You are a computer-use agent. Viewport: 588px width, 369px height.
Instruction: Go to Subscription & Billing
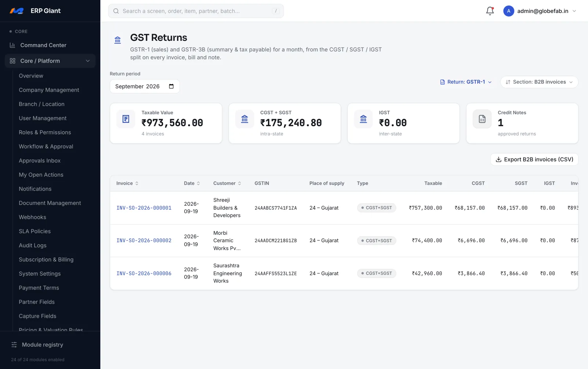tap(46, 260)
